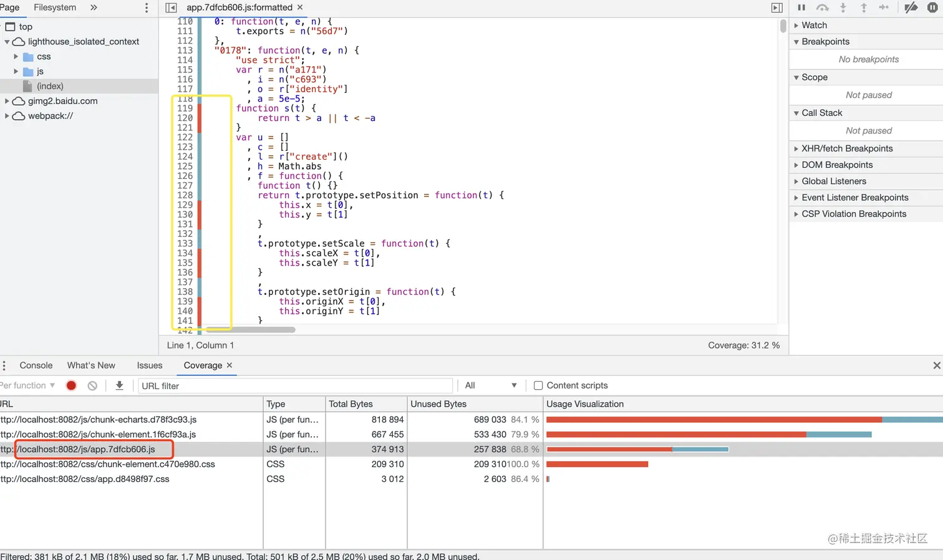This screenshot has width=943, height=560.
Task: Expand the js folder in the tree
Action: click(16, 71)
